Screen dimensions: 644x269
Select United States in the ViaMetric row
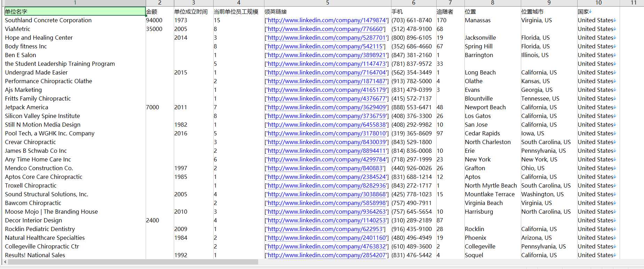pyautogui.click(x=598, y=29)
